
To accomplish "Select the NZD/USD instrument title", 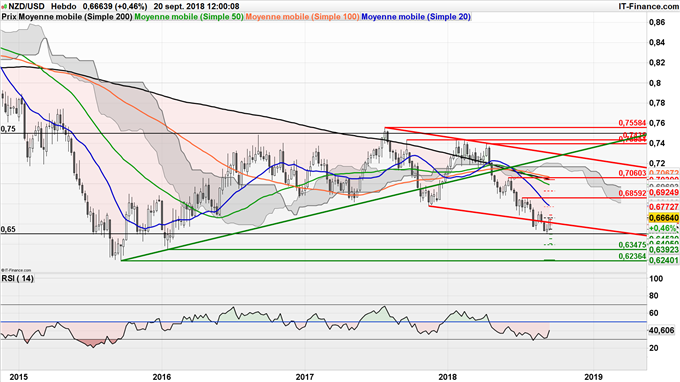I will click(26, 7).
